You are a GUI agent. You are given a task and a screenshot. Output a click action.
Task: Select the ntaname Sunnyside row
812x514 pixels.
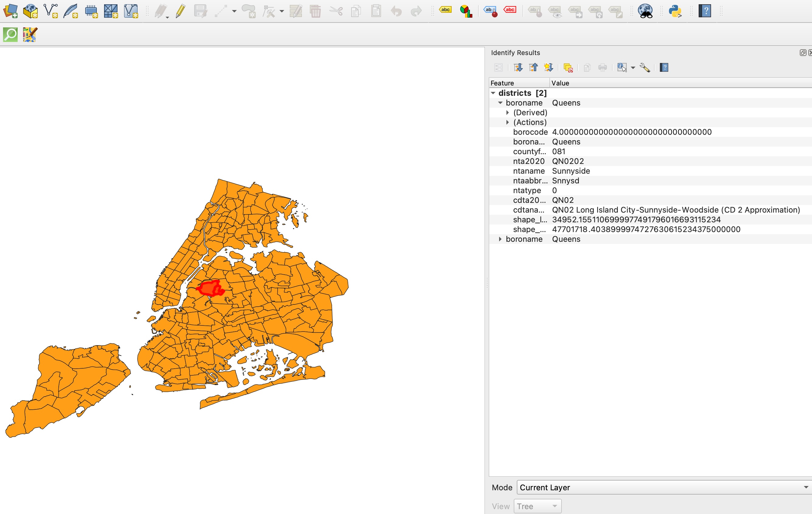click(650, 171)
